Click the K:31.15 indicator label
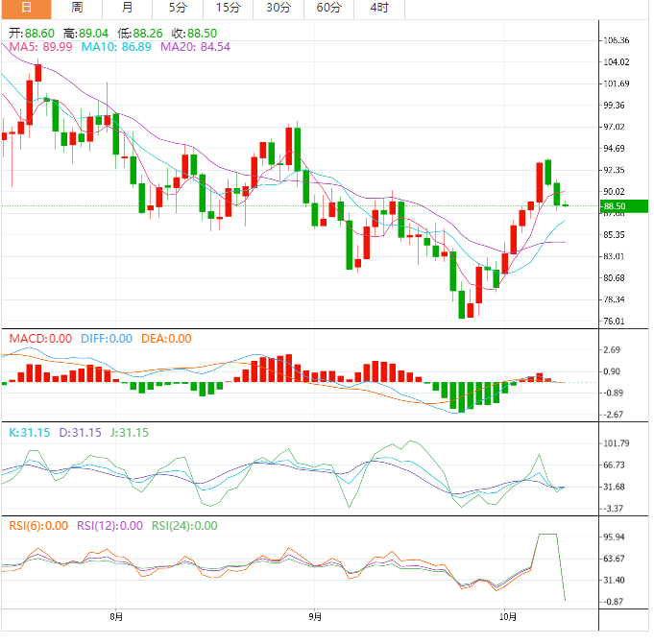Image resolution: width=654 pixels, height=644 pixels. point(30,433)
